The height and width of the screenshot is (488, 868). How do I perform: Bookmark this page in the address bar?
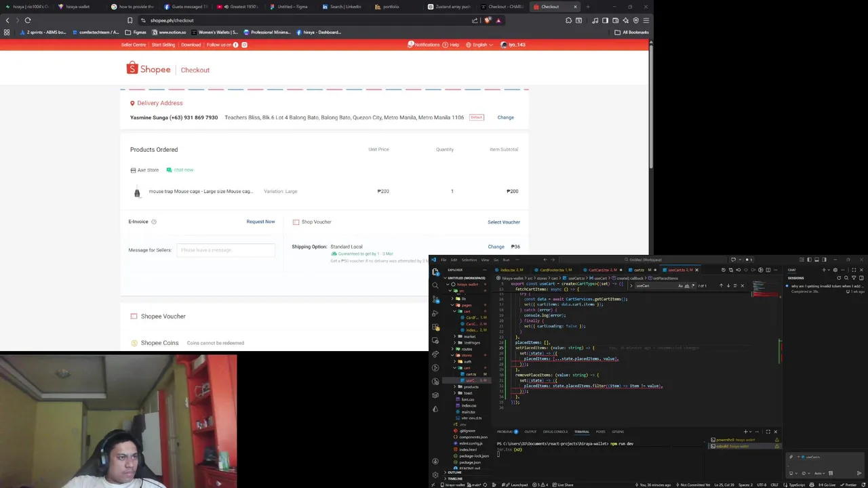(x=130, y=20)
